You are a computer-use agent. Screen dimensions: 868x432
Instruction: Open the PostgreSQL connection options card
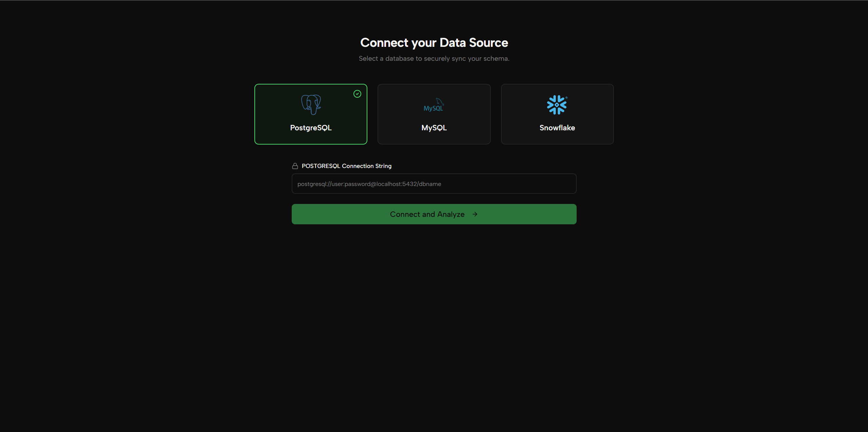pos(310,114)
